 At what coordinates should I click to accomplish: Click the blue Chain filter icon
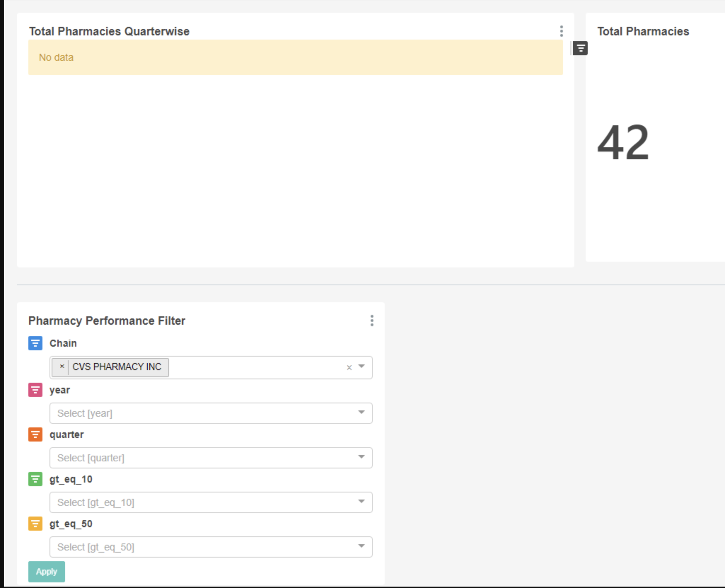[x=35, y=343]
